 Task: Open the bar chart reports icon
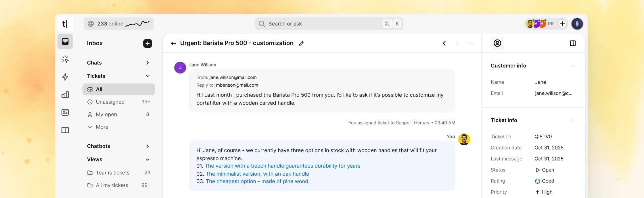[65, 95]
